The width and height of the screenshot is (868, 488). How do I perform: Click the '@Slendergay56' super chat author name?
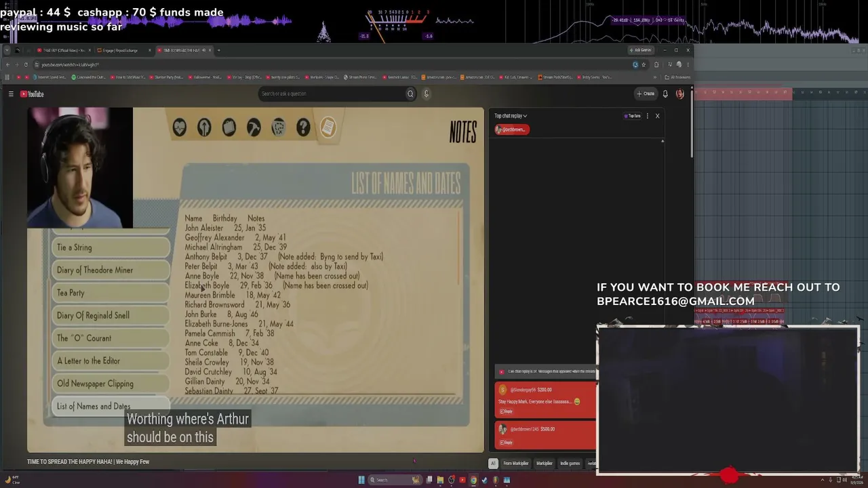[523, 390]
